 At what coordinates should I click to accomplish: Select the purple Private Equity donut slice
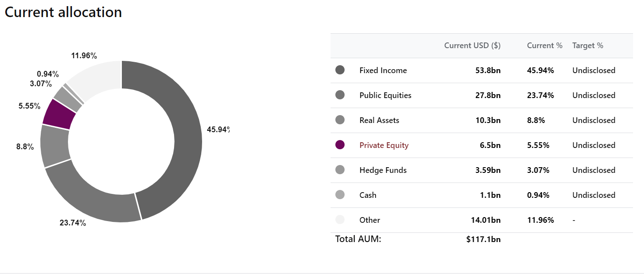[x=58, y=115]
